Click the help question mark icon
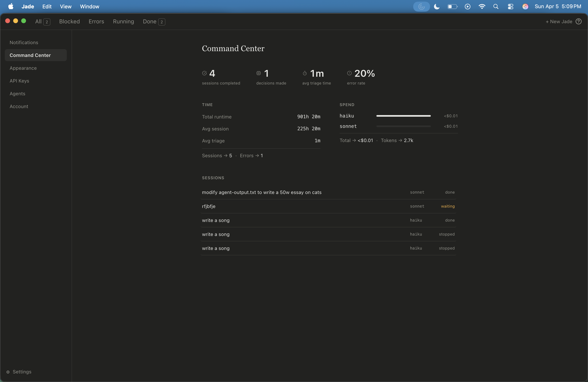This screenshot has width=588, height=382. point(578,21)
